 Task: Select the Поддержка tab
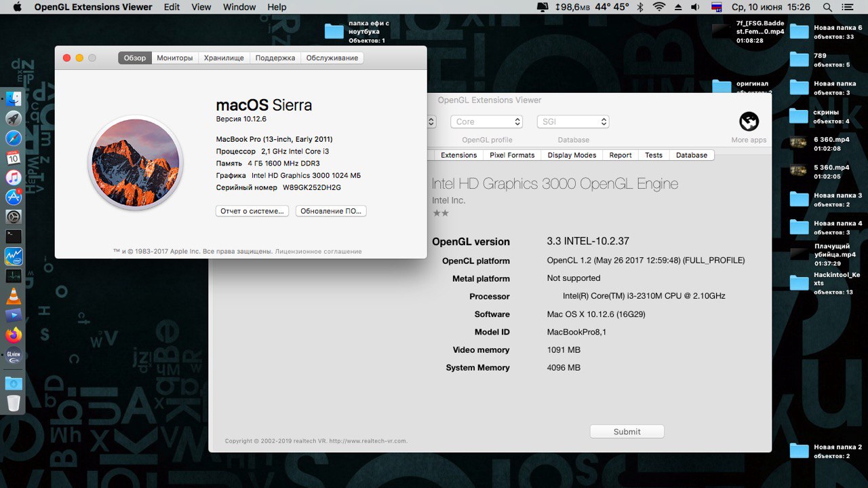[275, 58]
